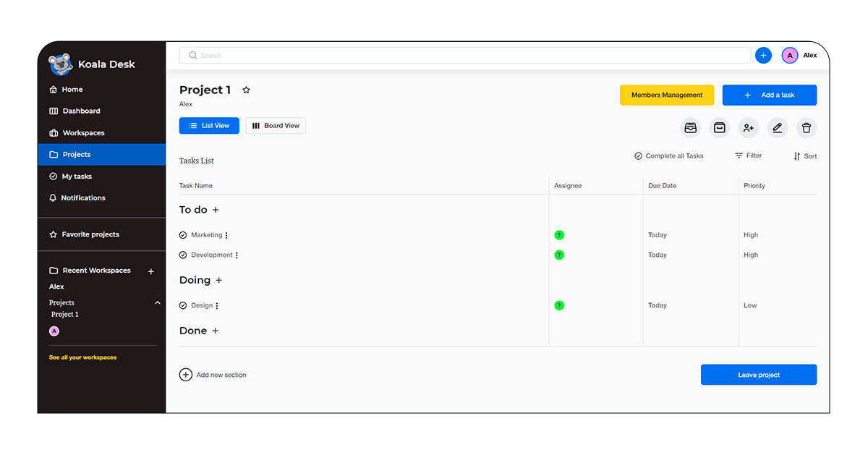Click the trash delete project icon

tap(807, 128)
